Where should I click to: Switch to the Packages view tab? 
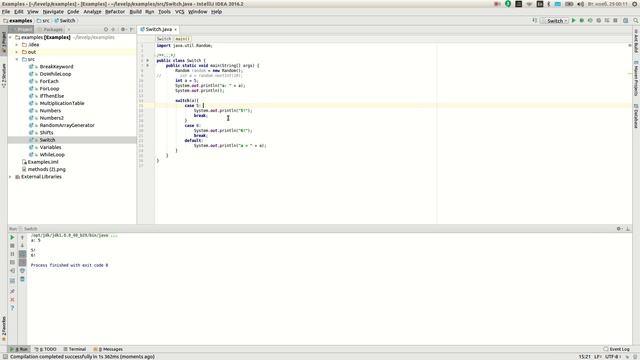click(x=51, y=29)
